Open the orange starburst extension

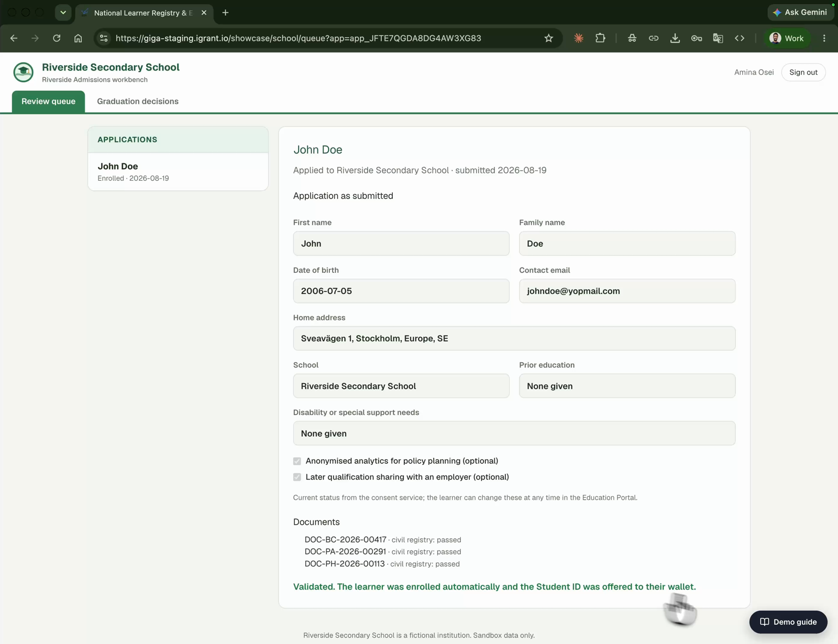pos(579,38)
